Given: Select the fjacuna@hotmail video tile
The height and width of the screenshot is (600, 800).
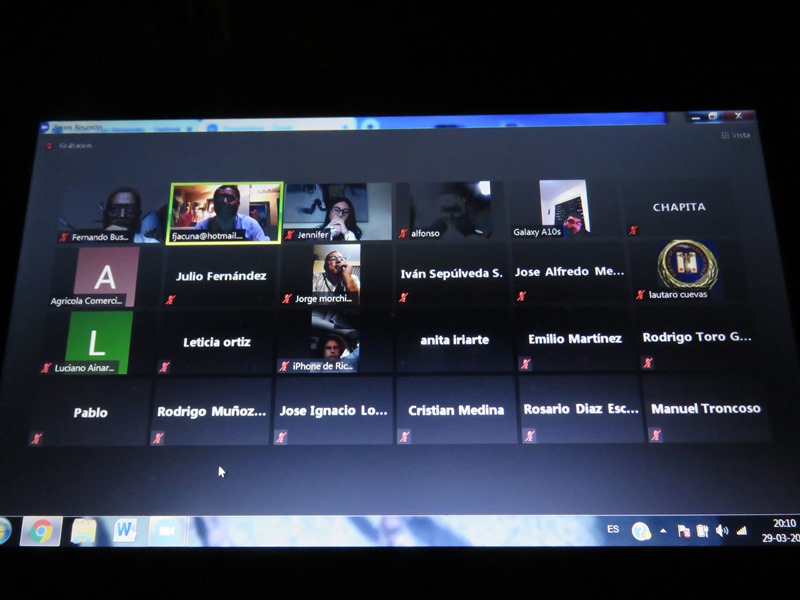Looking at the screenshot, I should click(x=225, y=212).
